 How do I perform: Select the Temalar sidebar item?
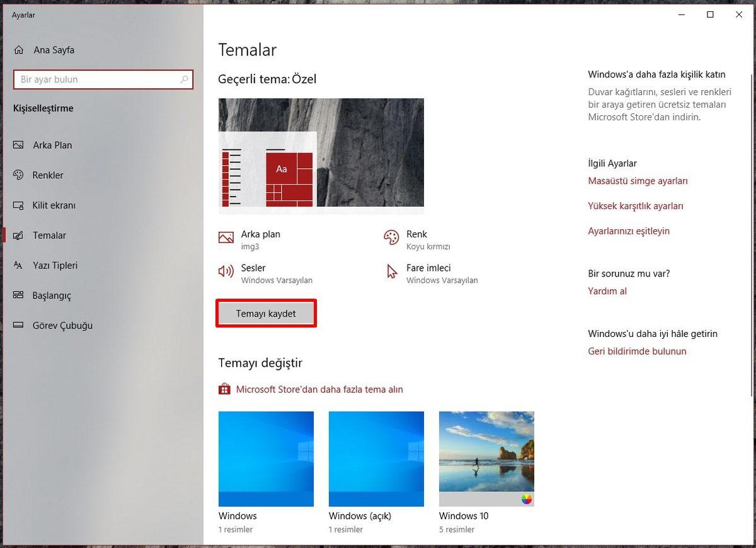(x=47, y=235)
